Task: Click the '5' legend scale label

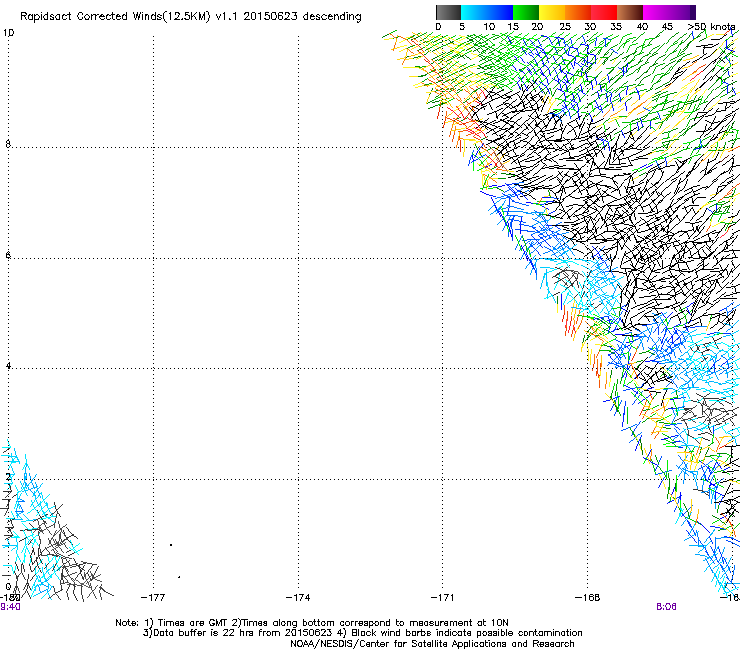Action: coord(462,26)
